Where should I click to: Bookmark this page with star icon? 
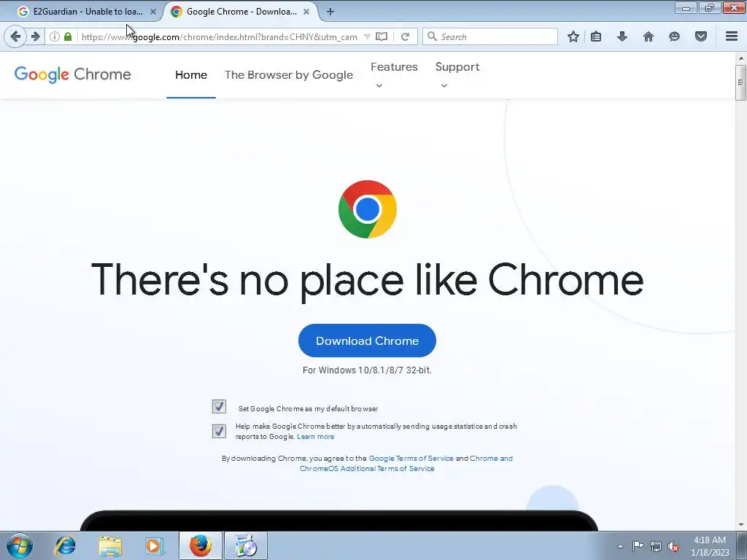(573, 36)
